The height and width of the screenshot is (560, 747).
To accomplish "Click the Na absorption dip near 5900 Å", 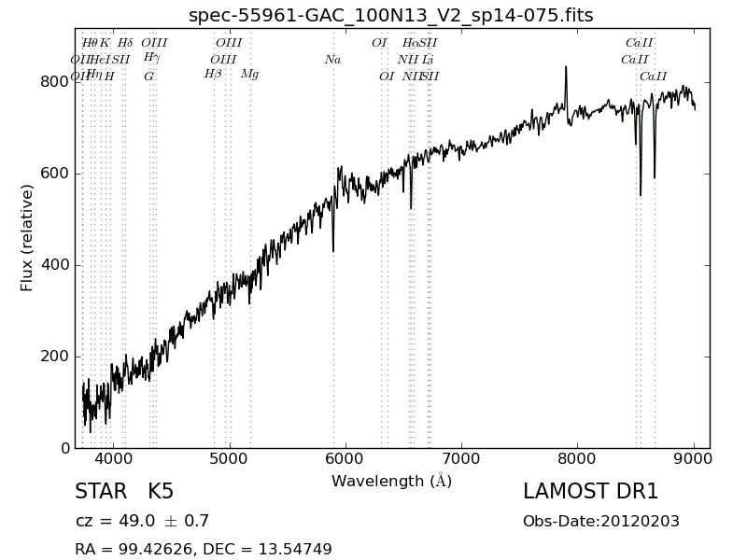I will [333, 250].
